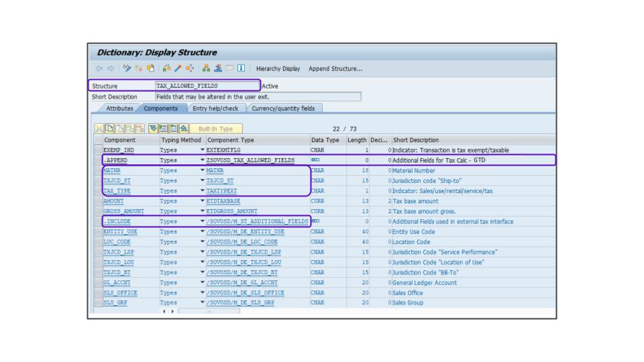
Task: Click the Append Structure... button
Action: tap(335, 68)
